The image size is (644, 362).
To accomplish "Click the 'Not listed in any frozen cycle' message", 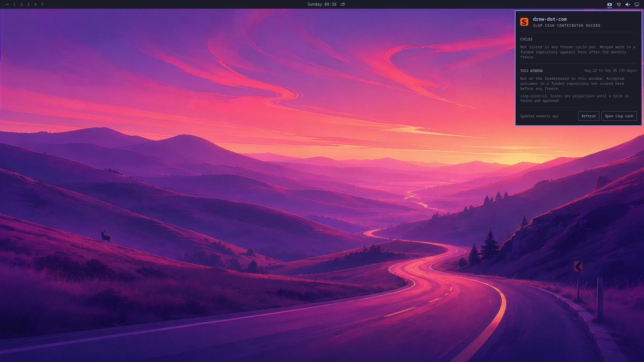I will tap(577, 52).
